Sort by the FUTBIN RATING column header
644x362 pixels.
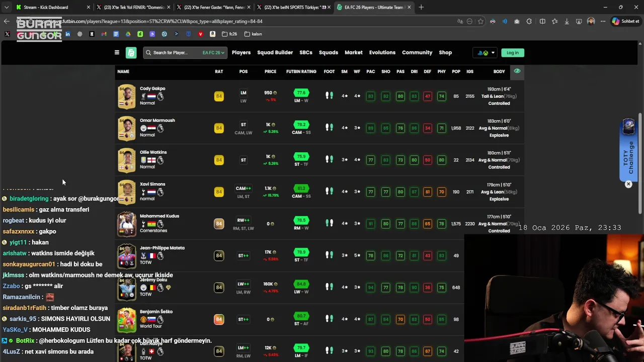point(301,71)
